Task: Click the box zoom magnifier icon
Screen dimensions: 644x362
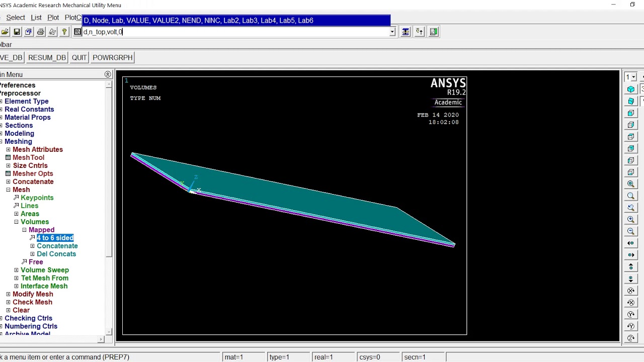Action: (x=631, y=196)
